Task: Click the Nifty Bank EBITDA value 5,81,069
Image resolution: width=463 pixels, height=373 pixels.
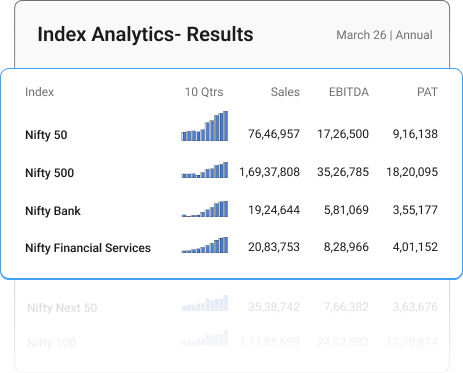Action: click(x=346, y=210)
